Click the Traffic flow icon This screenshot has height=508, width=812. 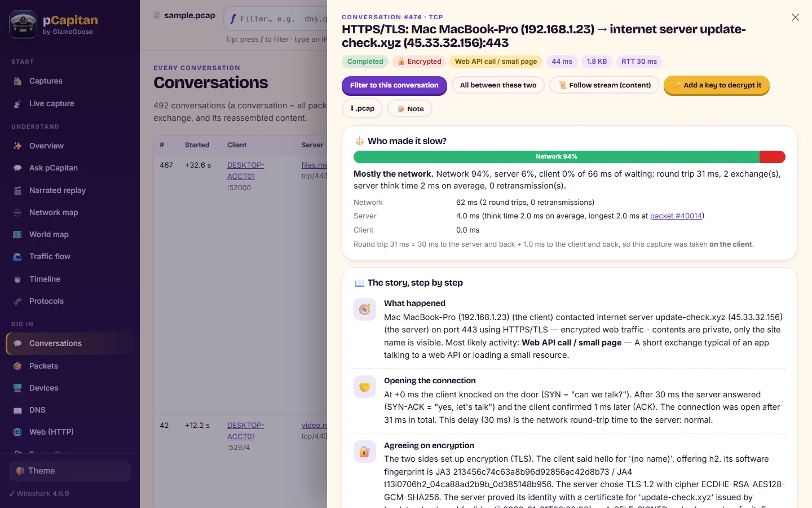(17, 256)
